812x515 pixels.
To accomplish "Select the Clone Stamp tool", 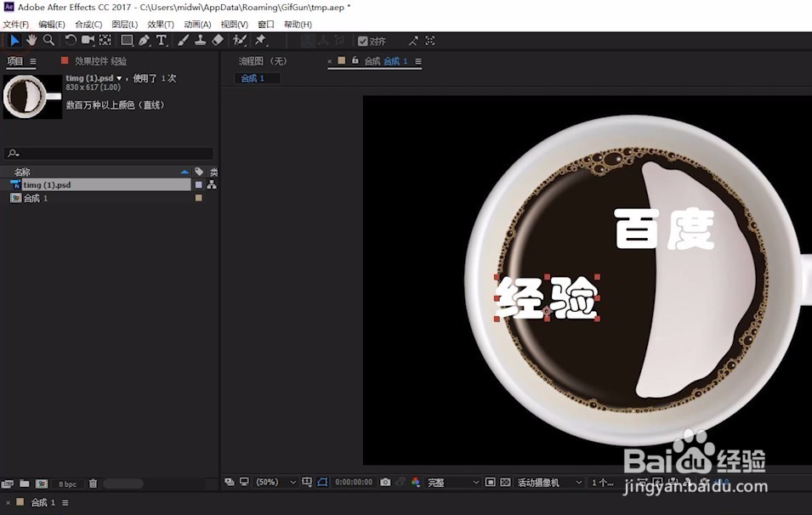I will pos(200,41).
